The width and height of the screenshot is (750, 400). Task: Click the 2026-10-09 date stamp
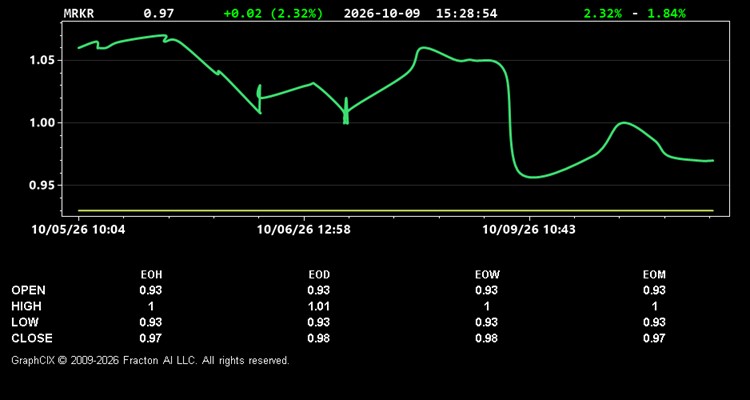382,13
